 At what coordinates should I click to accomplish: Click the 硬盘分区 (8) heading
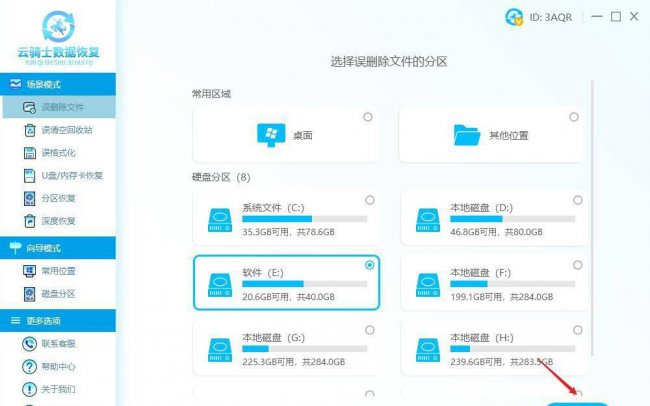tap(221, 177)
